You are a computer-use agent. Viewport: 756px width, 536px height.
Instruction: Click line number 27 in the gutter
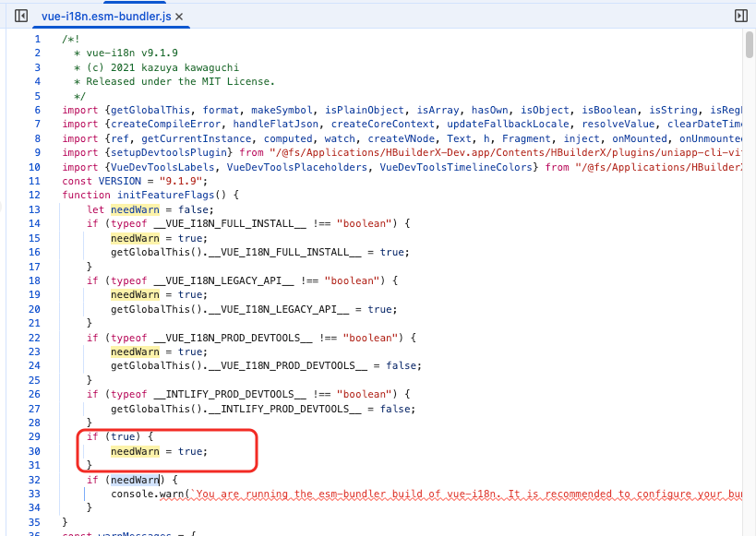pyautogui.click(x=35, y=409)
